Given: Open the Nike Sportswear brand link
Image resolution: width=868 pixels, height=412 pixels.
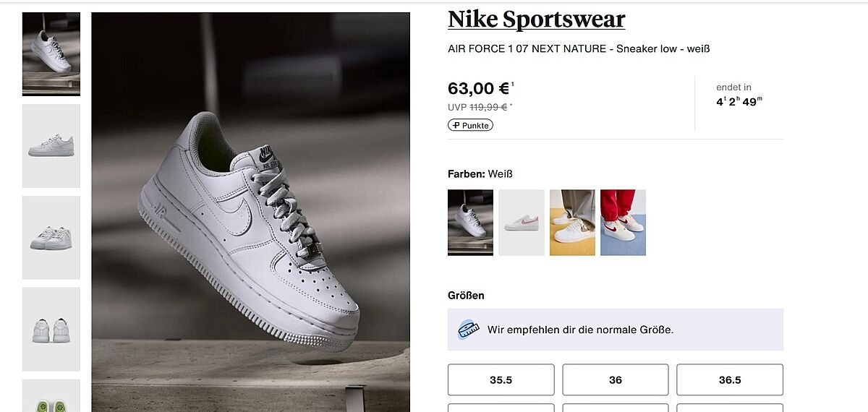Looking at the screenshot, I should [x=536, y=20].
